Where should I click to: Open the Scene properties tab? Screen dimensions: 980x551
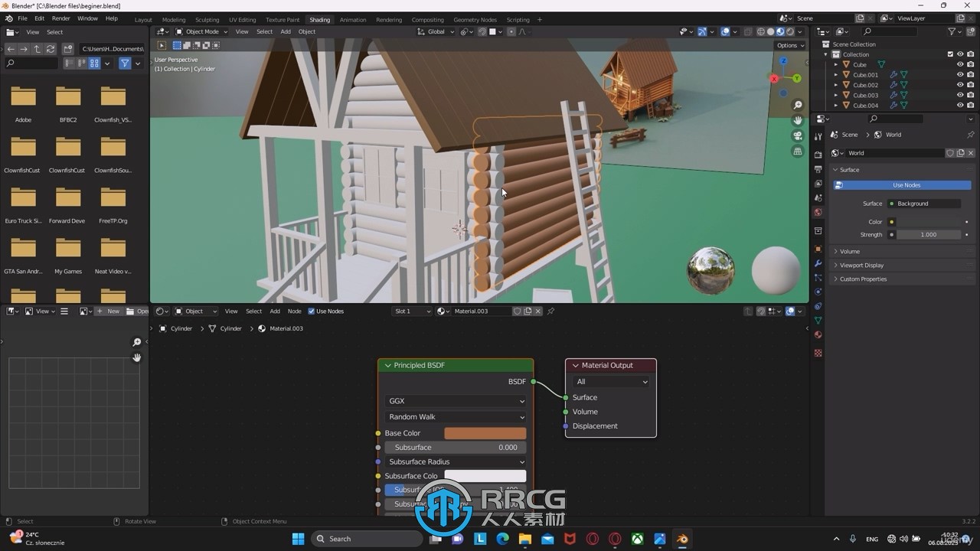818,198
